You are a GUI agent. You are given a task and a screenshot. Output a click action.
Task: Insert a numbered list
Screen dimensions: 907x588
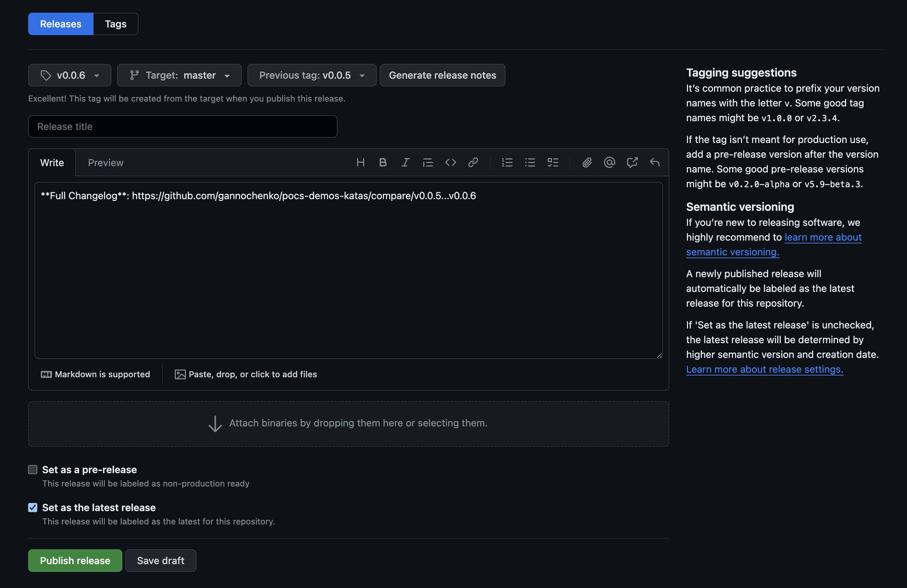coord(507,163)
